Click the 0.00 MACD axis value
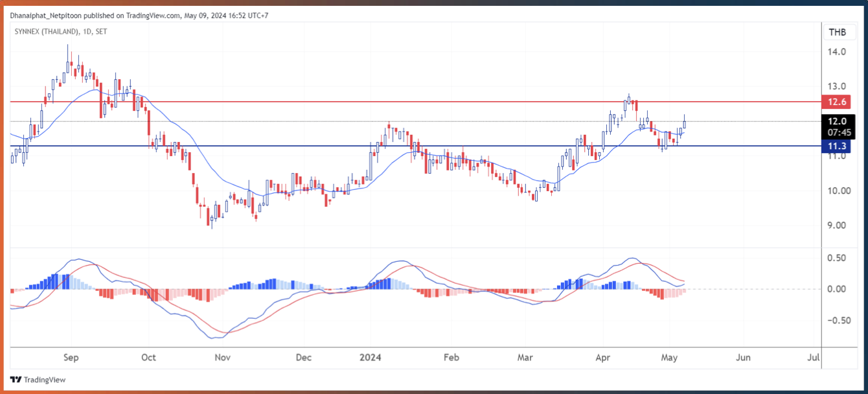This screenshot has width=868, height=394. 836,289
